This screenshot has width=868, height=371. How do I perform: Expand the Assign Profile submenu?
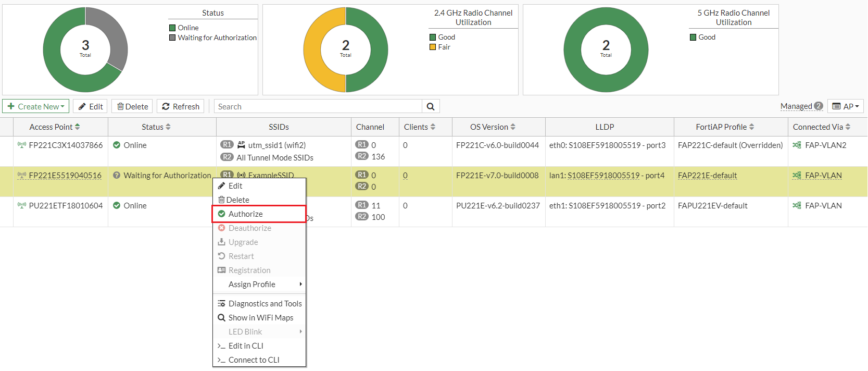click(259, 284)
